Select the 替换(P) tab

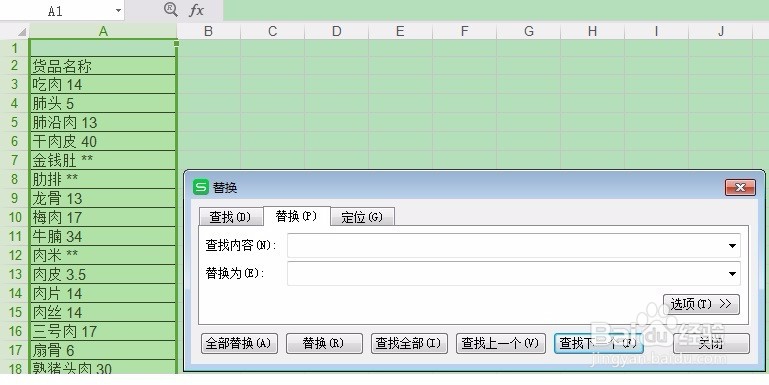click(x=296, y=216)
